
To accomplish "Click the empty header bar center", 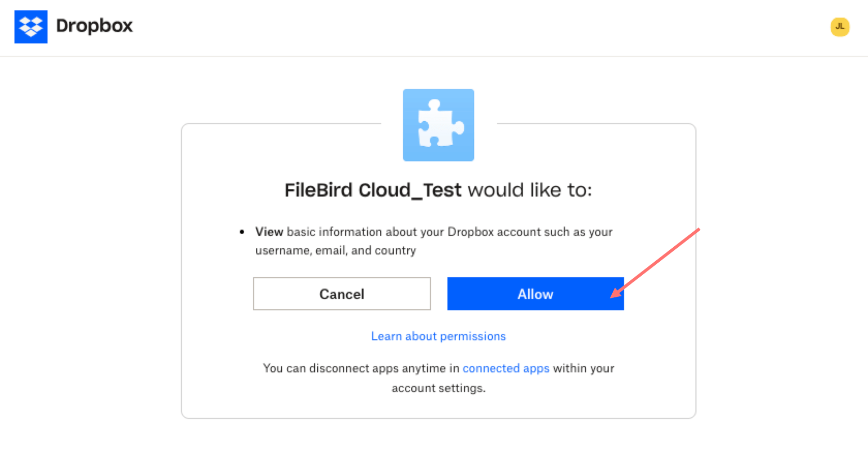I will tap(434, 27).
